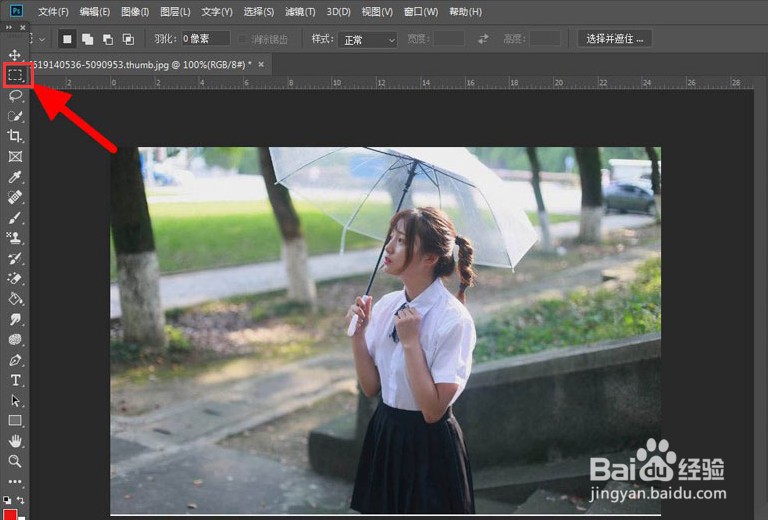Open the 文件(F) menu
Viewport: 768px width, 520px height.
coord(53,12)
